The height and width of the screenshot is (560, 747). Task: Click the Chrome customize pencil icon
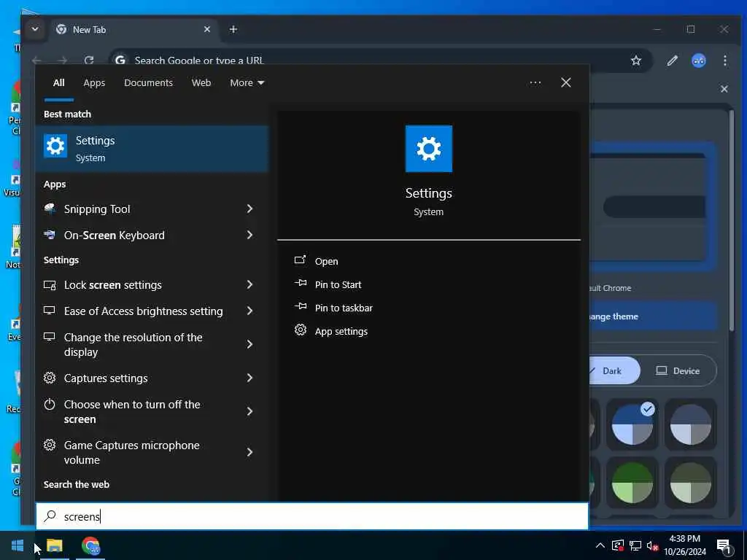pyautogui.click(x=672, y=61)
